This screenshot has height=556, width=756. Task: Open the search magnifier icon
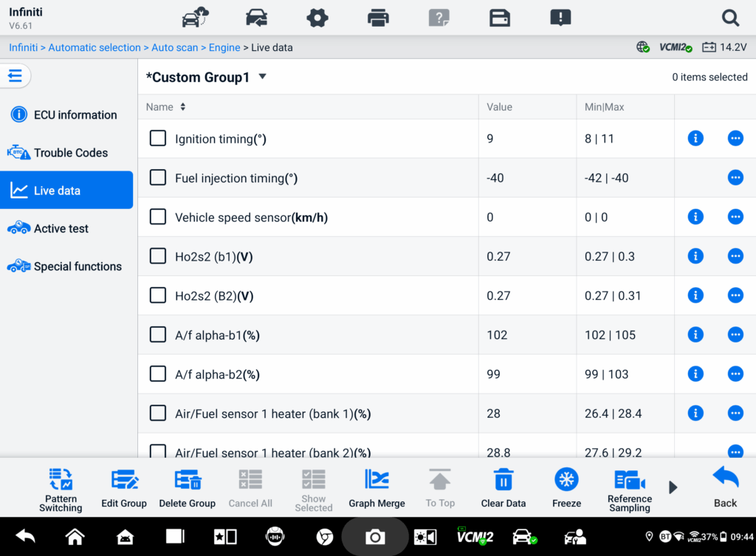click(730, 18)
